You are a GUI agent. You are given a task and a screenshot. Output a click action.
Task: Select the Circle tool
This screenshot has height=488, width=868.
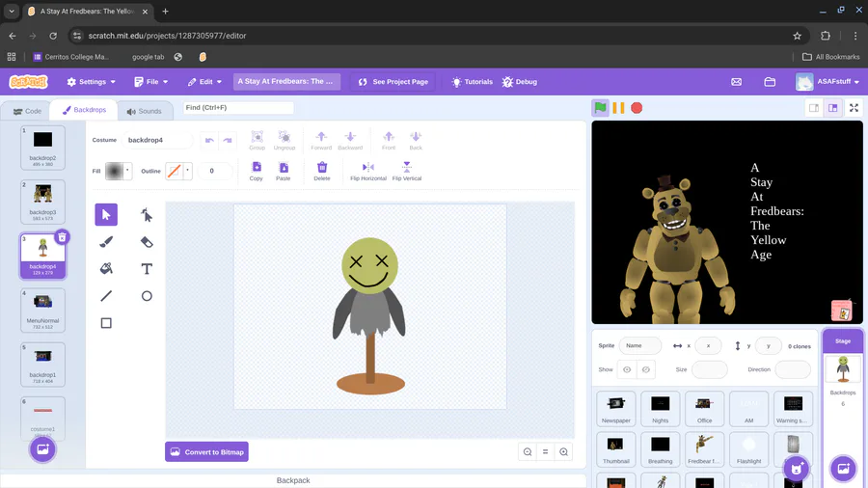(x=147, y=296)
